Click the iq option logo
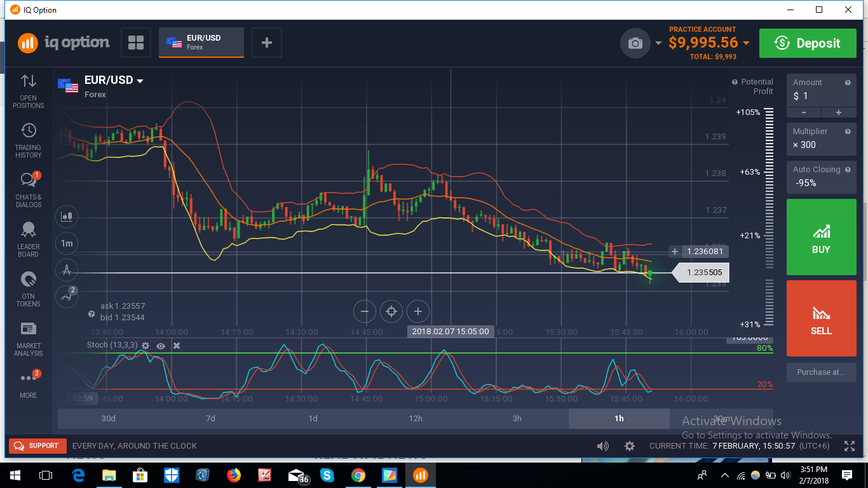868x488 pixels. pyautogui.click(x=64, y=43)
